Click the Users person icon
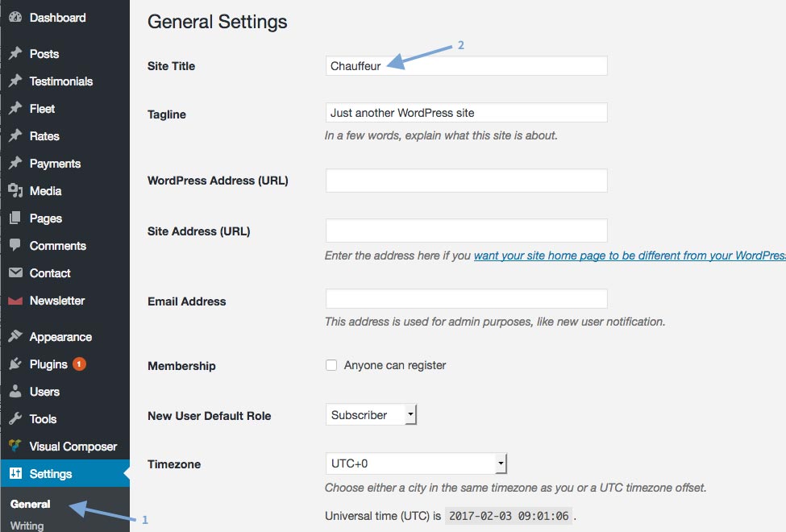786x532 pixels. pyautogui.click(x=15, y=391)
